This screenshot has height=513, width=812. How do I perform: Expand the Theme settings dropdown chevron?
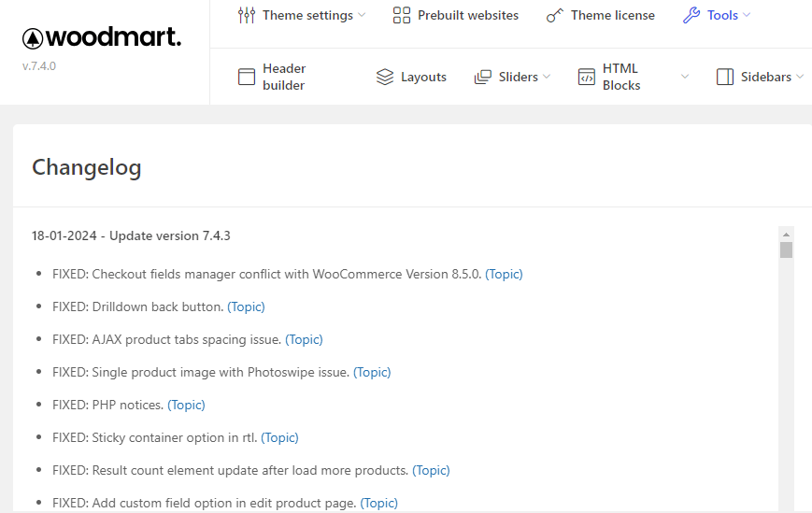[362, 15]
